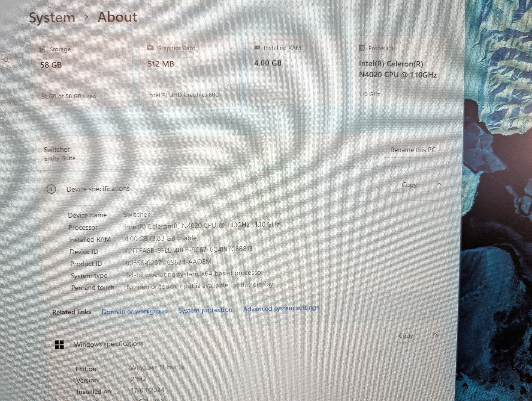
Task: Open the Installed RAM 4.00 GB card
Action: 295,70
